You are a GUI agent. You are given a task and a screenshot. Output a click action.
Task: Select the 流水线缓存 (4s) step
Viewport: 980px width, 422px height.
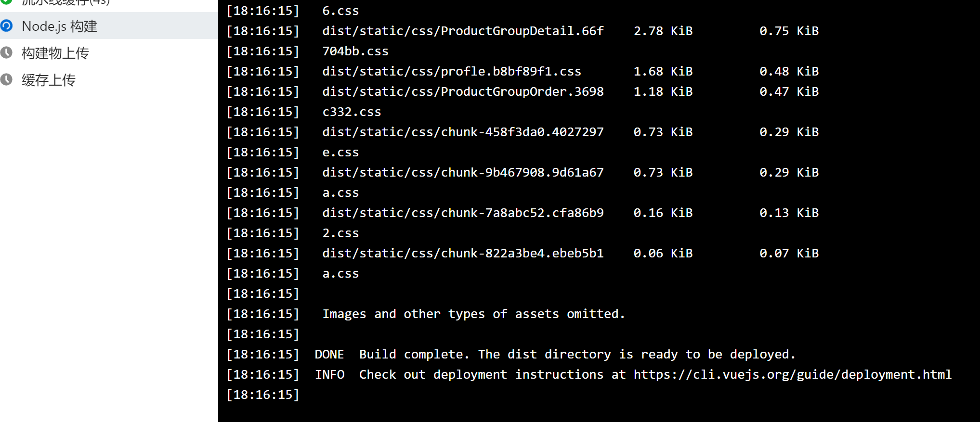65,2
